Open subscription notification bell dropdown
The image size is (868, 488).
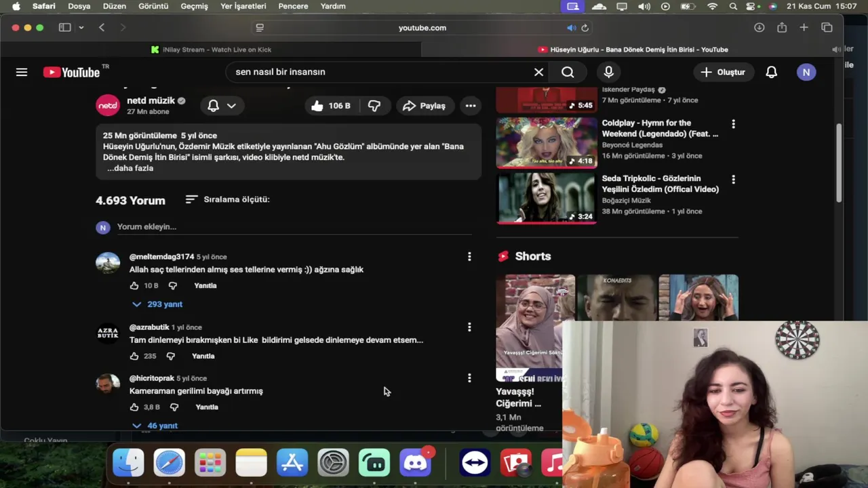coord(222,106)
